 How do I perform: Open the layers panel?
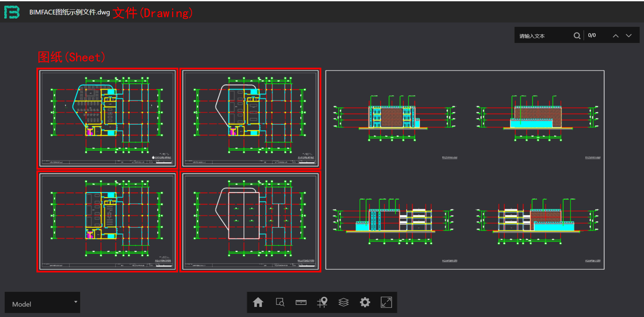tap(343, 302)
